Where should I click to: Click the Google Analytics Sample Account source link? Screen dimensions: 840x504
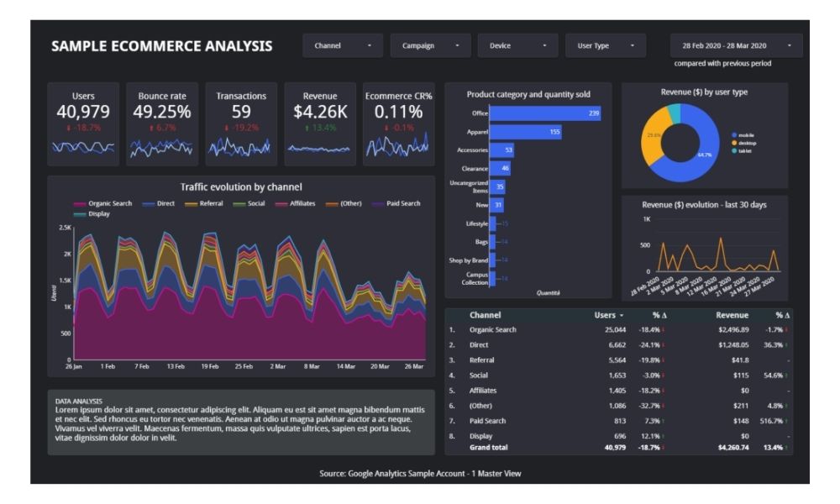[x=420, y=473]
